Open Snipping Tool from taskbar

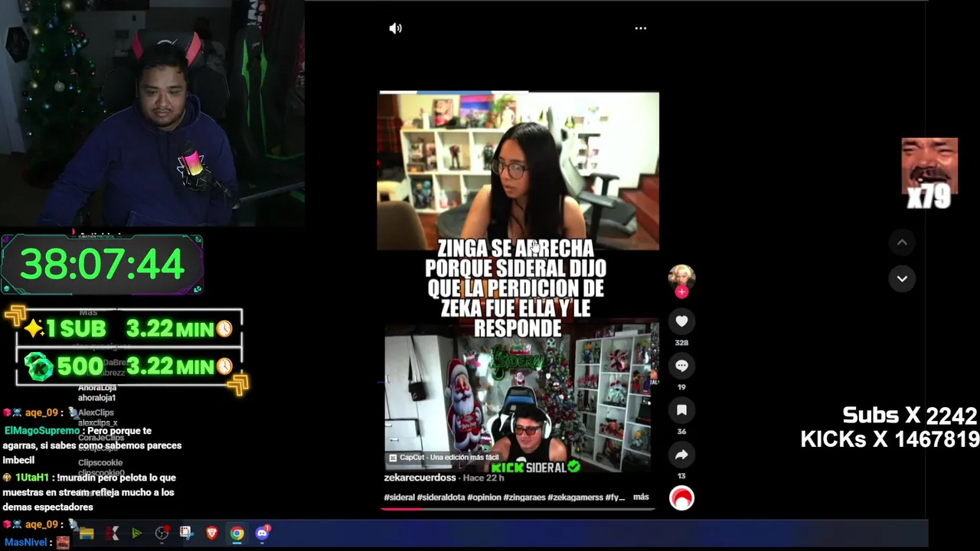coord(187,533)
